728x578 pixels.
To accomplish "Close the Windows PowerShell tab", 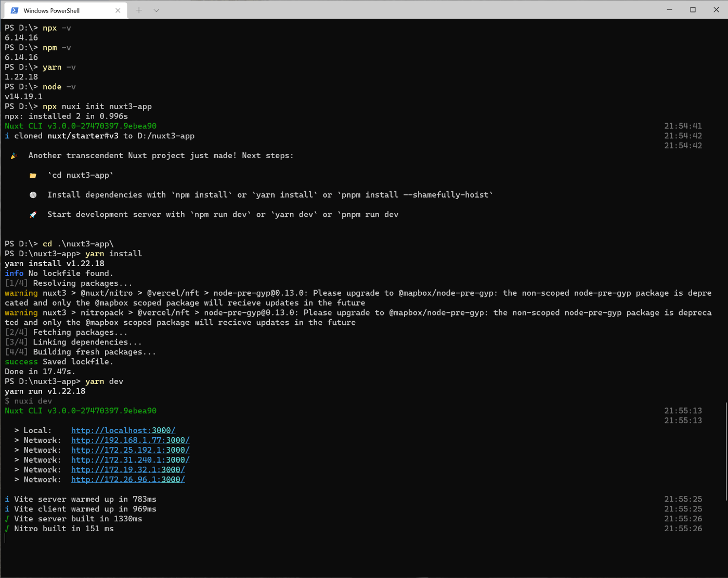I will tap(118, 10).
